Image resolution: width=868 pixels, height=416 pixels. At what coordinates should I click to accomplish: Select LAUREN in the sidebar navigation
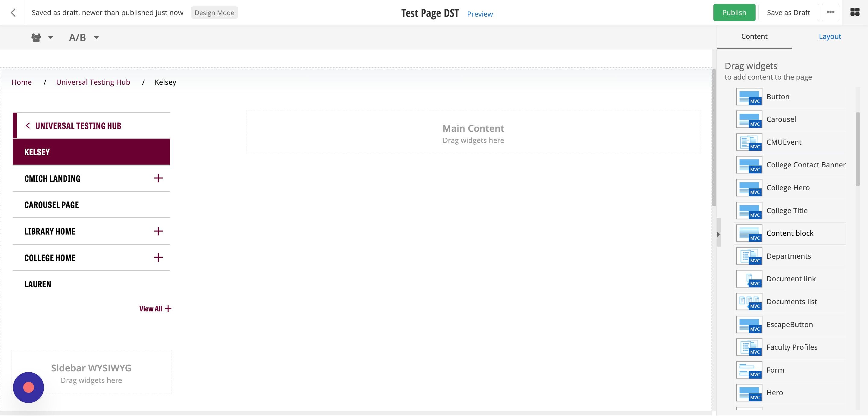tap(37, 284)
